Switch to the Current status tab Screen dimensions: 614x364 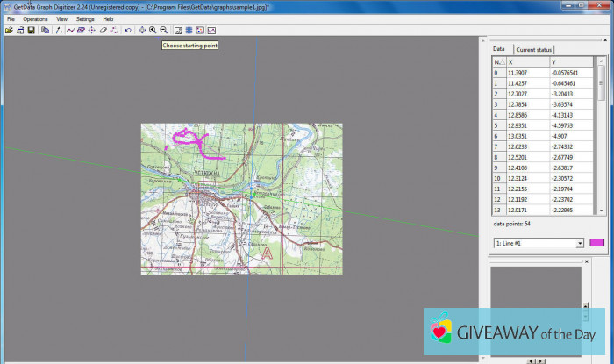(x=533, y=50)
